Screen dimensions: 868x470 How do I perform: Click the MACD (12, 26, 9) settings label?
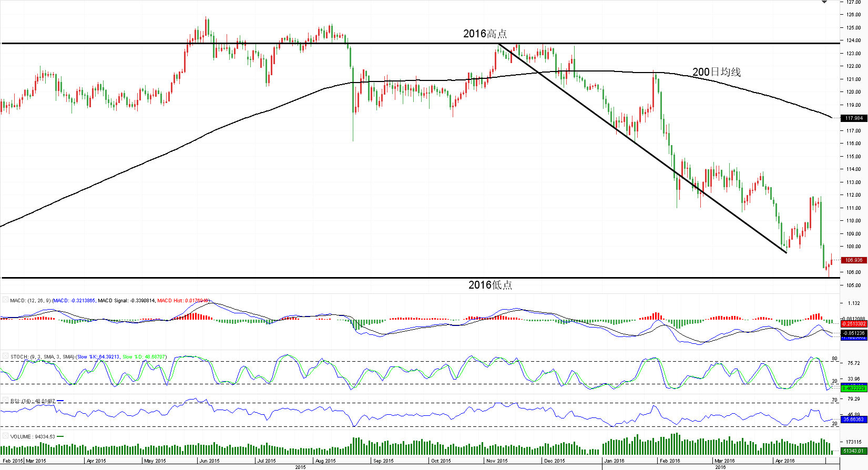pyautogui.click(x=30, y=301)
